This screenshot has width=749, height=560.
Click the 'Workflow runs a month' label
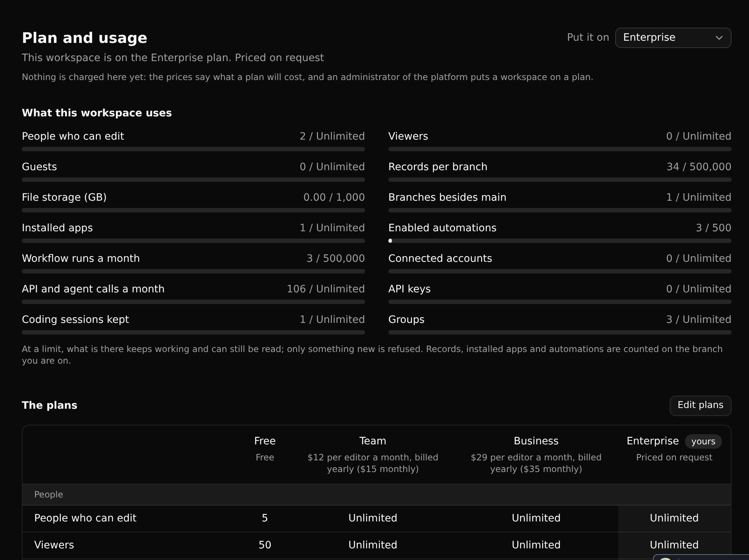(x=81, y=258)
